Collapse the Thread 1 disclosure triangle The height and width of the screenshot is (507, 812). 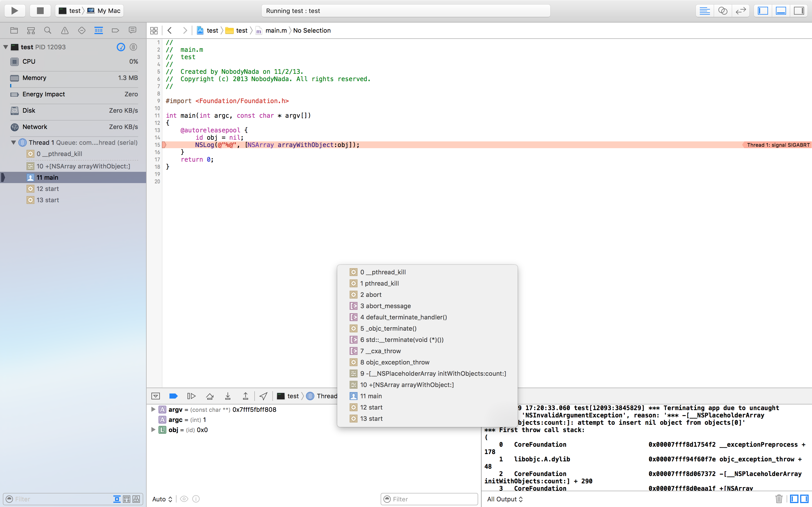tap(14, 143)
